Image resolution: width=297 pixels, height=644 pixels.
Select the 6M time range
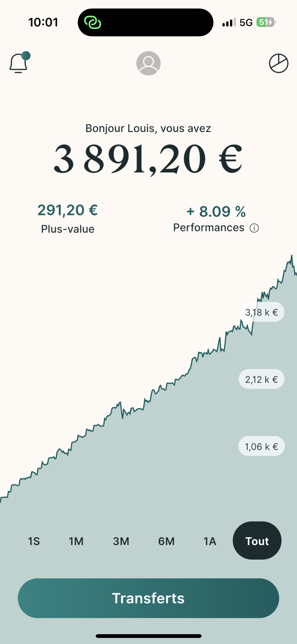click(166, 541)
